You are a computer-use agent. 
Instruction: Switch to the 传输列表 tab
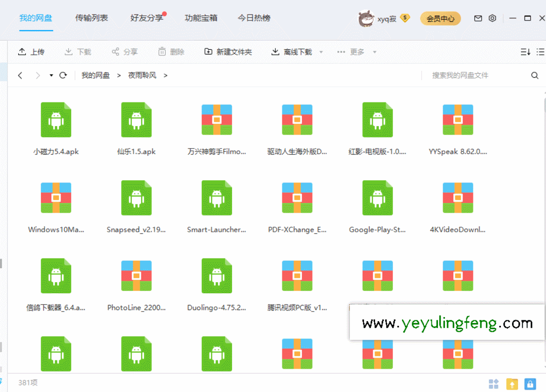(x=92, y=18)
